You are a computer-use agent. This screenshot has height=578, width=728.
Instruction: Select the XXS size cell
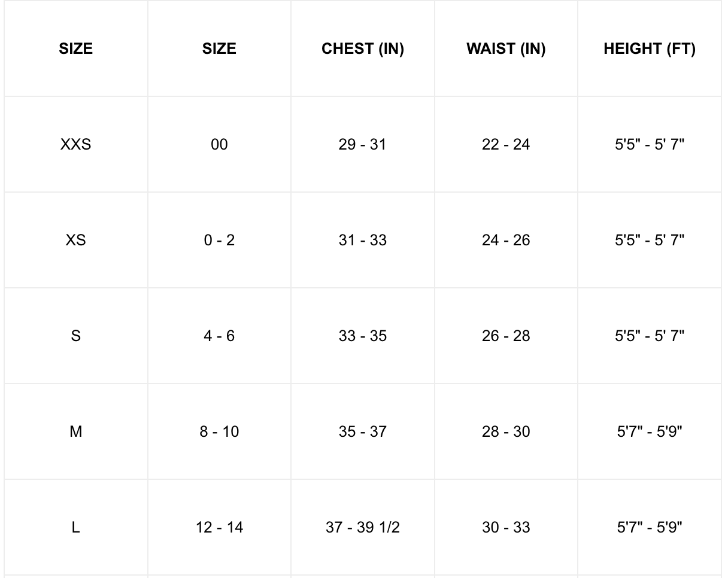(76, 144)
